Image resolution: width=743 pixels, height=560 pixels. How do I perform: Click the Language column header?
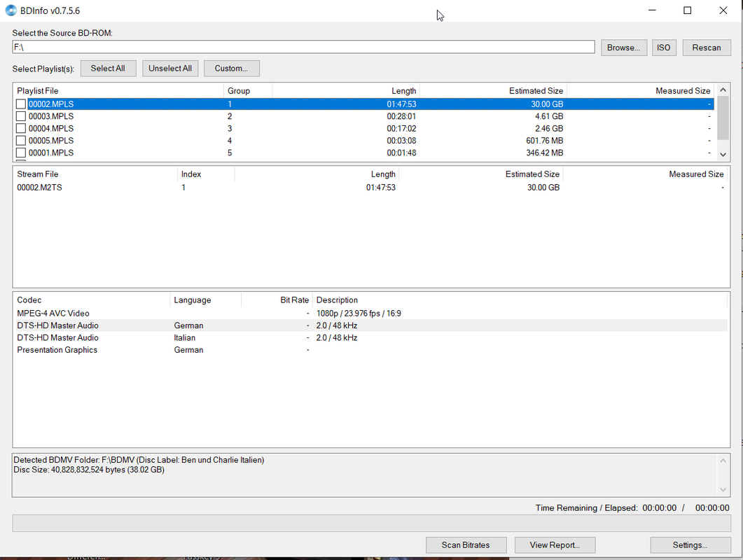[x=206, y=300]
